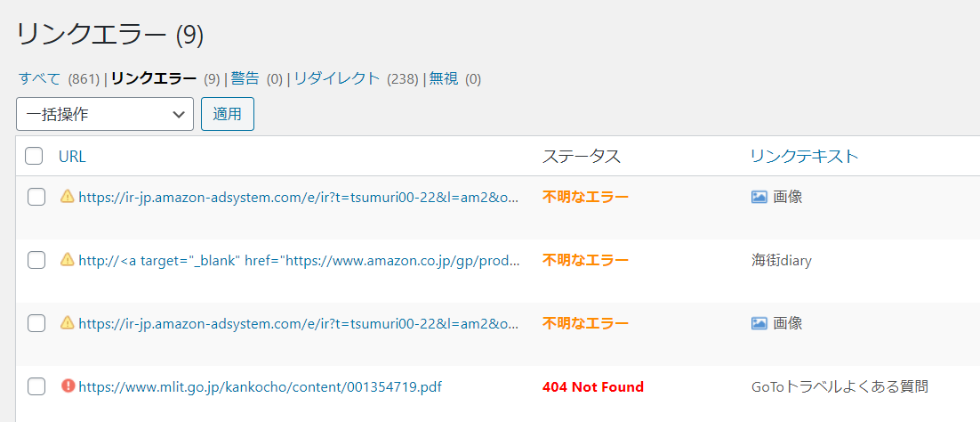Check the box for first amazon-adsystem row

point(36,198)
